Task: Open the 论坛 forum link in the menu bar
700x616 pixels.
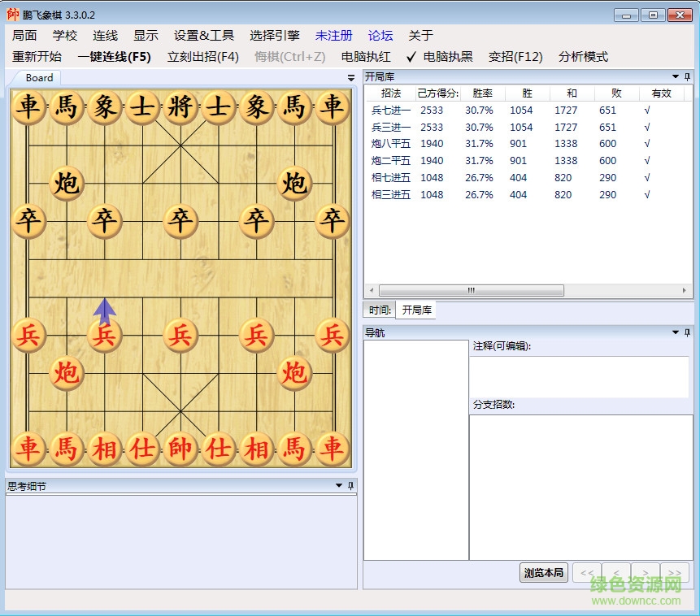Action: click(380, 35)
